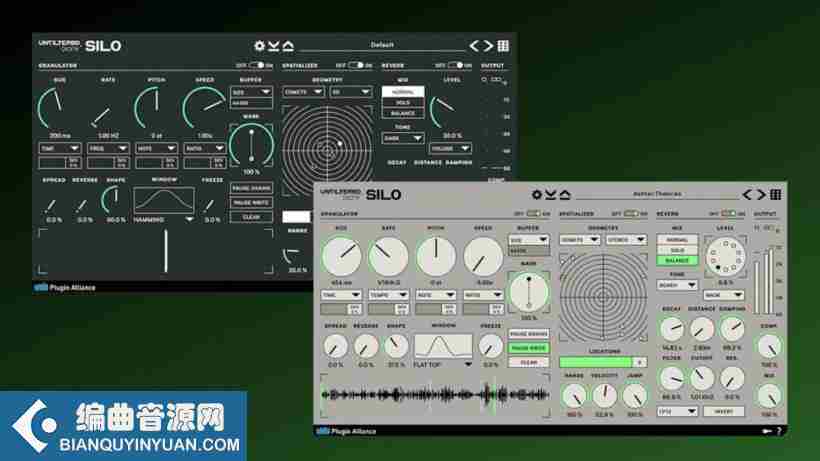The width and height of the screenshot is (820, 461).
Task: Click Level position ring in light window
Action: point(726,257)
